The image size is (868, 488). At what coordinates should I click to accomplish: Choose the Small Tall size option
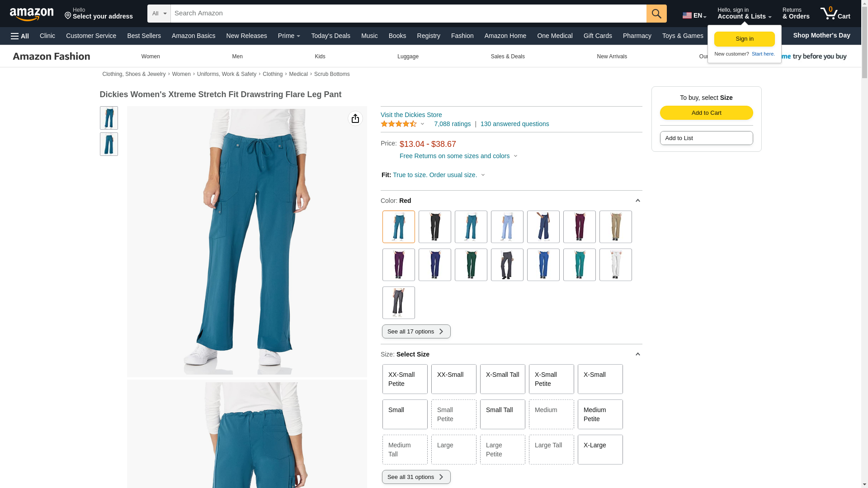[503, 414]
